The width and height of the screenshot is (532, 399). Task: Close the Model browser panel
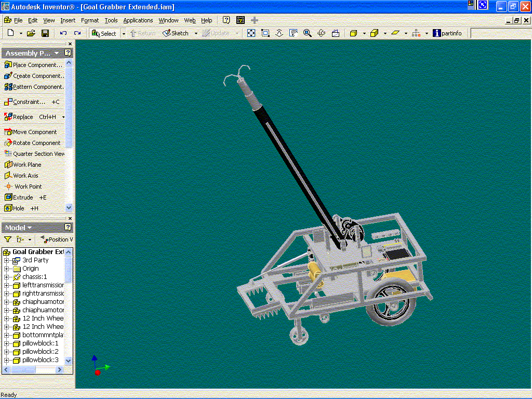click(x=70, y=218)
